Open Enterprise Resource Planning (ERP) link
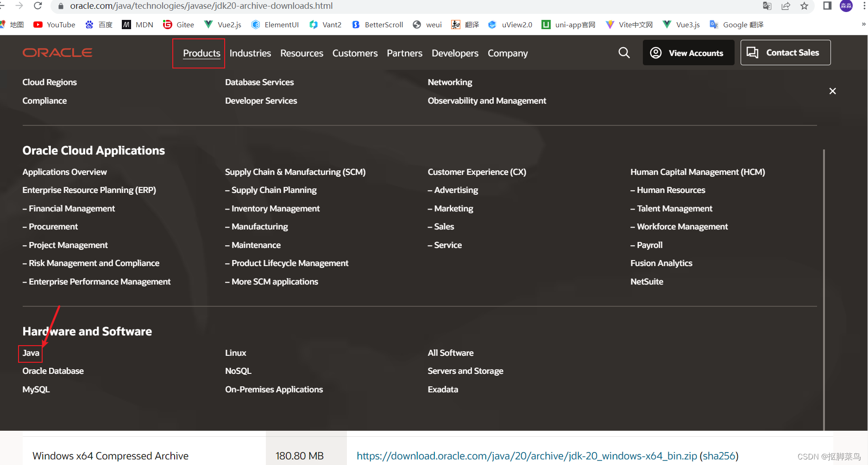The height and width of the screenshot is (465, 868). click(89, 190)
